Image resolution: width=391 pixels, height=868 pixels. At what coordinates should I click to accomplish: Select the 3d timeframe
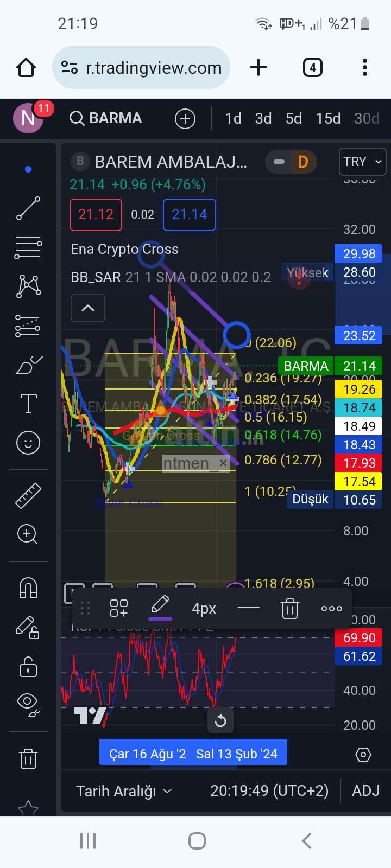pyautogui.click(x=263, y=118)
